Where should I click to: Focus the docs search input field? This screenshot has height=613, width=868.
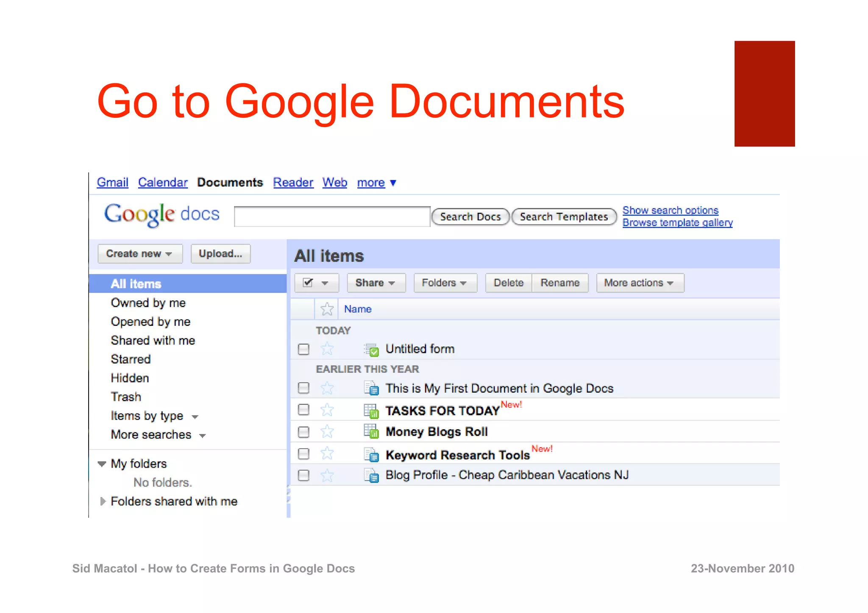click(332, 216)
